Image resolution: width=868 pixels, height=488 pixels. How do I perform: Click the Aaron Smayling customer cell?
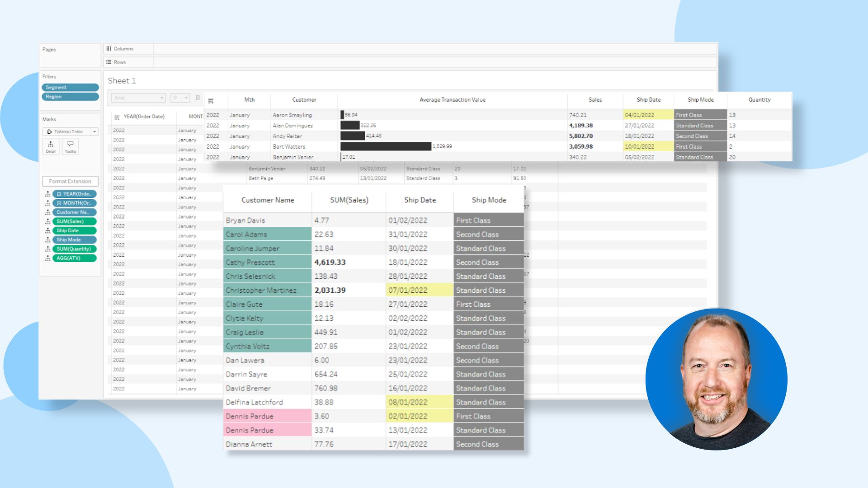[x=304, y=115]
